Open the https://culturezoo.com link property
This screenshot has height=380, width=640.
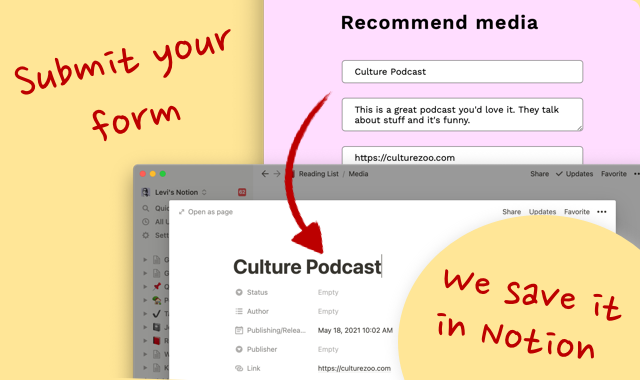click(x=354, y=369)
